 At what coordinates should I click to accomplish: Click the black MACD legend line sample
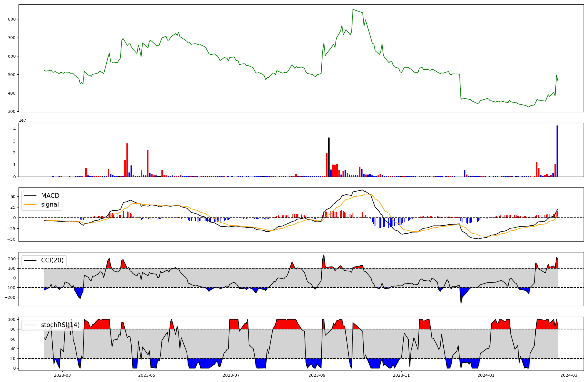coord(30,196)
